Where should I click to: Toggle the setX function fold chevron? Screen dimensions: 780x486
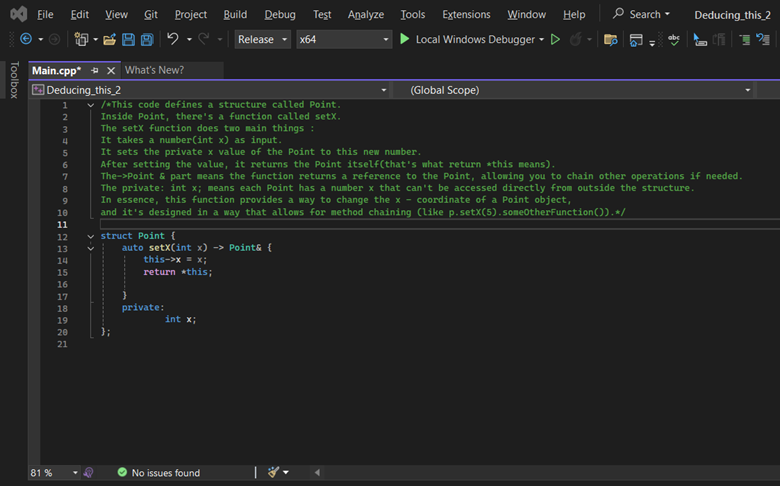point(91,248)
